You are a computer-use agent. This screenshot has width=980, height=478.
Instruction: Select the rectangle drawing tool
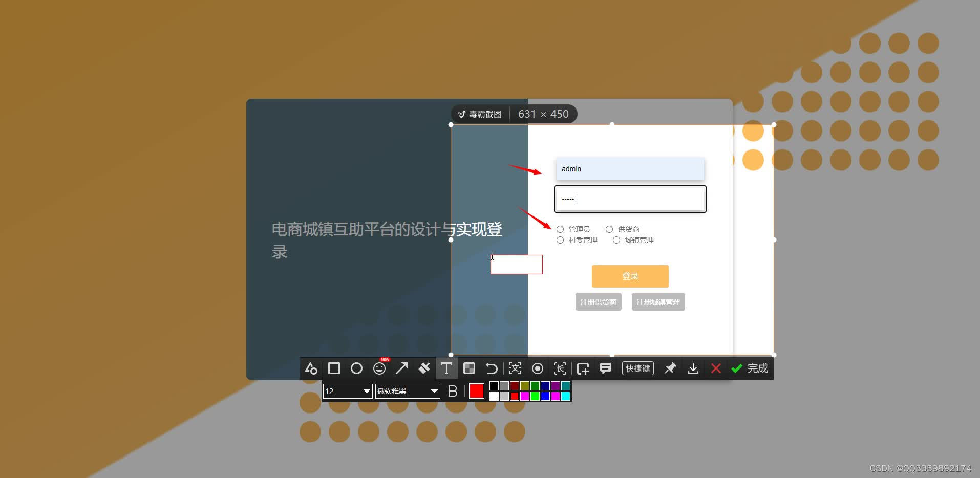pos(334,368)
